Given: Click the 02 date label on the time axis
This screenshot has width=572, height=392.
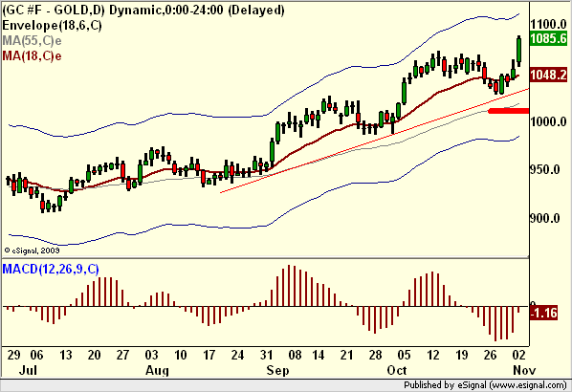Looking at the screenshot, I should [x=518, y=355].
